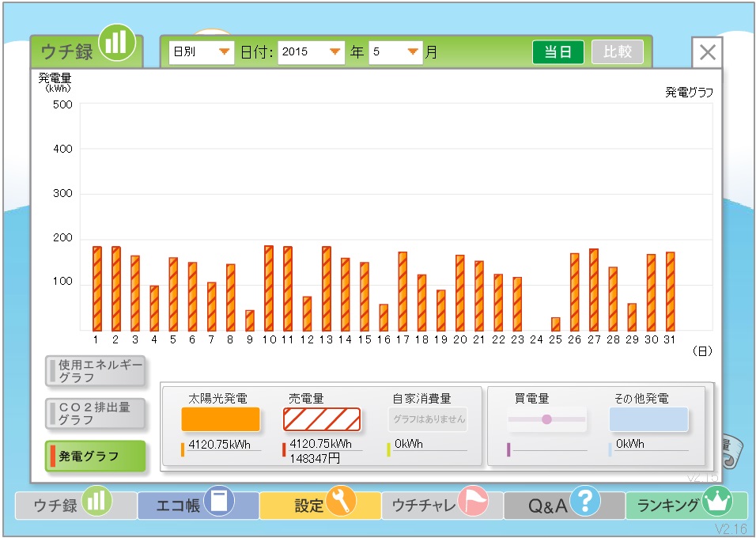This screenshot has width=756, height=538.
Task: Click the bar for day 31
Action: [670, 291]
